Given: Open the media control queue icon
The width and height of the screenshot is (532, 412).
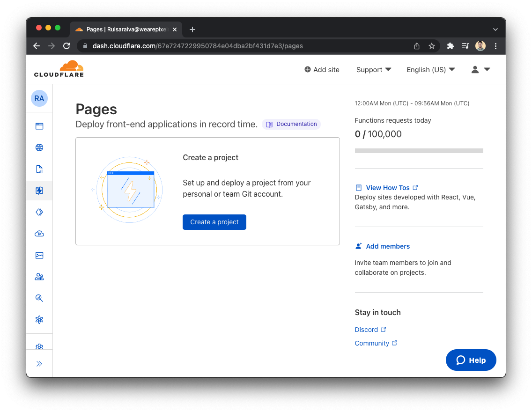Looking at the screenshot, I should point(465,46).
